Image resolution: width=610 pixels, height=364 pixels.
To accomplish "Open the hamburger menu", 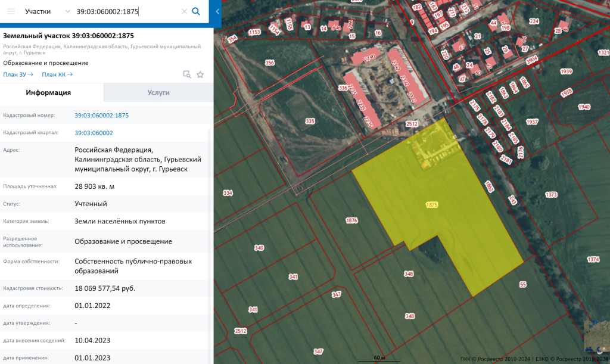I will (11, 11).
